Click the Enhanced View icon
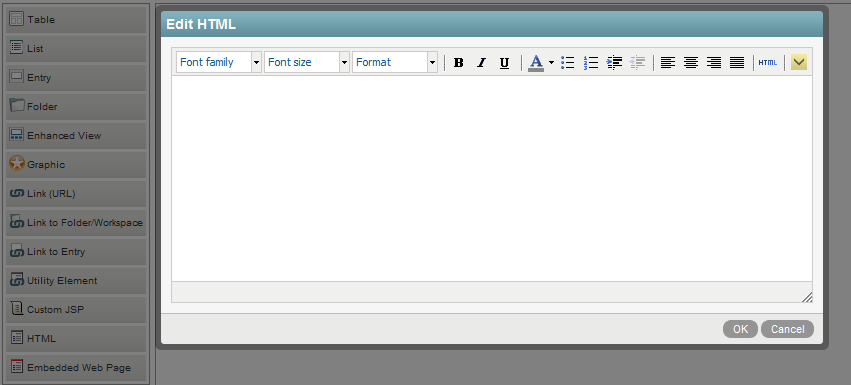This screenshot has height=385, width=851. (x=17, y=135)
